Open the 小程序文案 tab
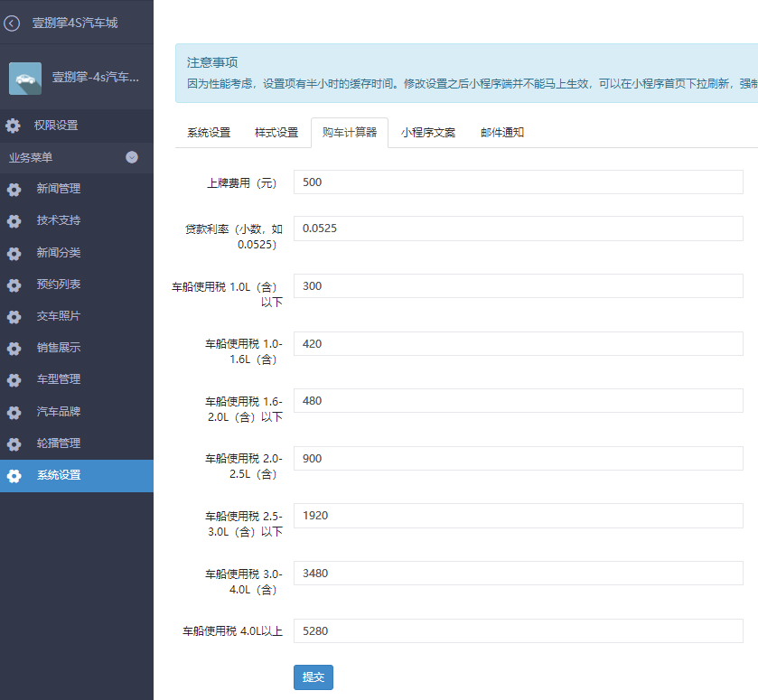The image size is (758, 700). [x=428, y=133]
